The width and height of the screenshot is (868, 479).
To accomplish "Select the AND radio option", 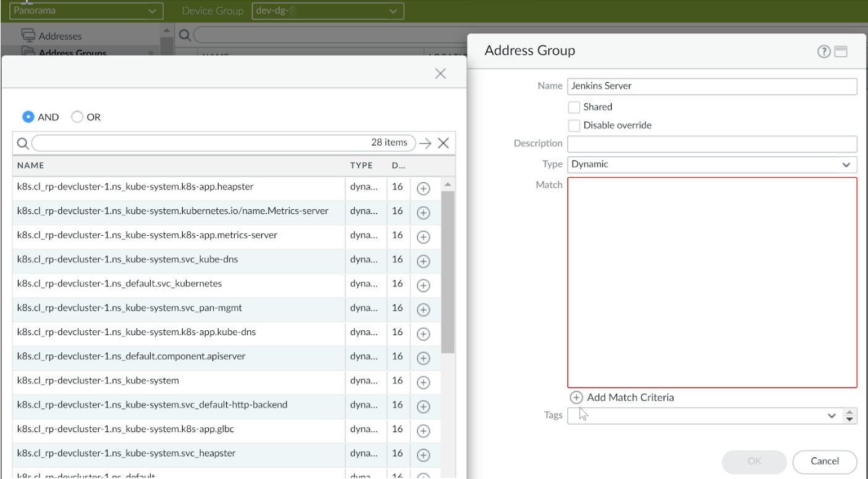I will 28,117.
